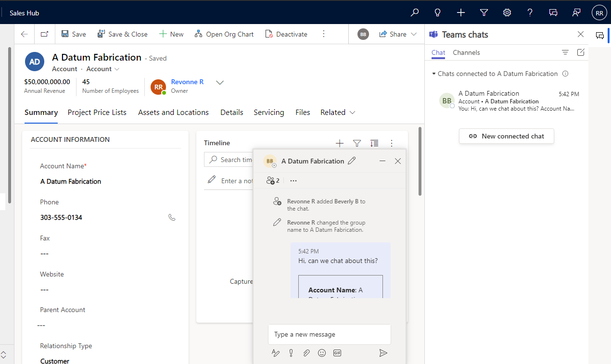Open the Related dropdown tab
The width and height of the screenshot is (611, 364).
point(338,113)
